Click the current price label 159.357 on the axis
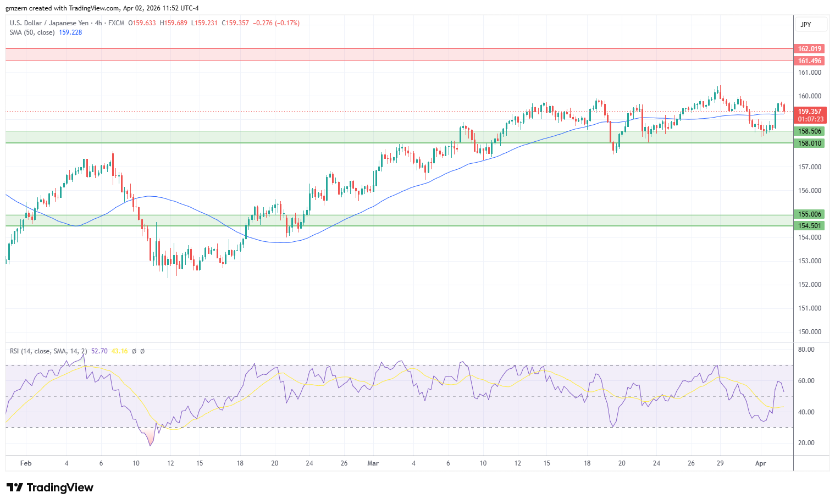Viewport: 835px width, 504px height. click(810, 112)
